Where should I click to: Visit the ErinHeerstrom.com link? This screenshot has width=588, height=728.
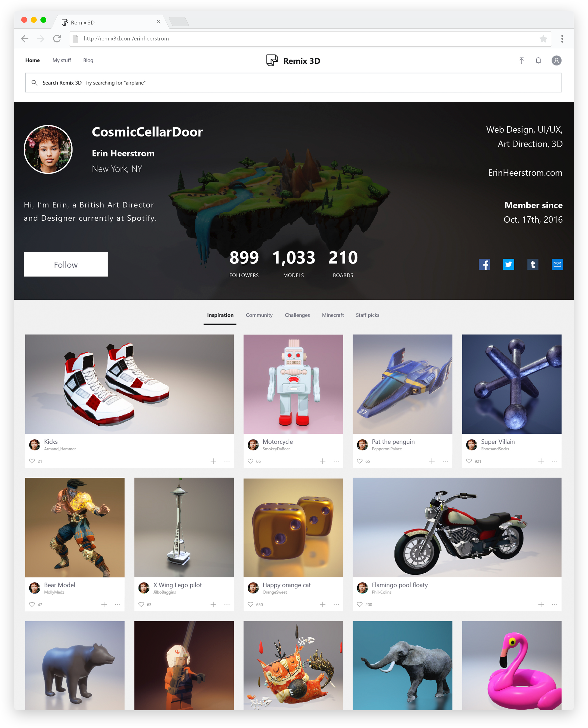(x=525, y=173)
